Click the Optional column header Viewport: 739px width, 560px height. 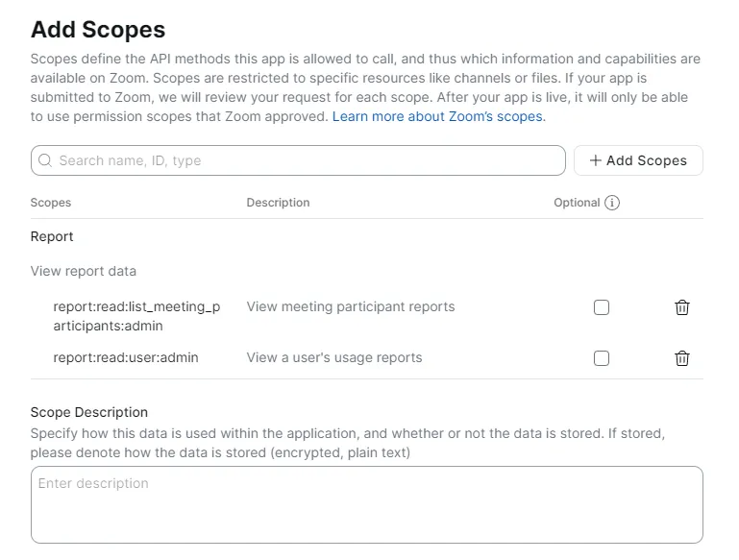[577, 203]
